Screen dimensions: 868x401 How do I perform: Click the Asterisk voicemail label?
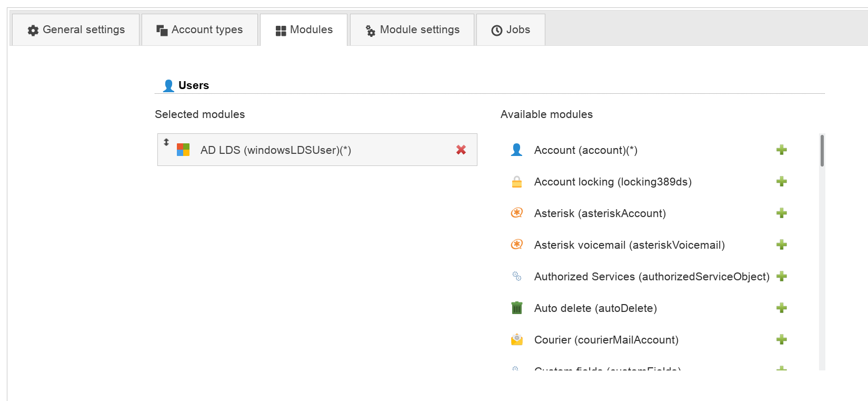[629, 245]
